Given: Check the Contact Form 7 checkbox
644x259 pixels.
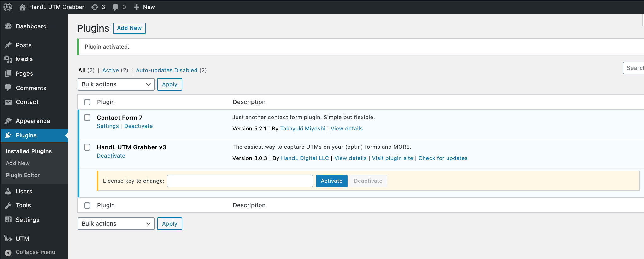Looking at the screenshot, I should click(x=87, y=118).
